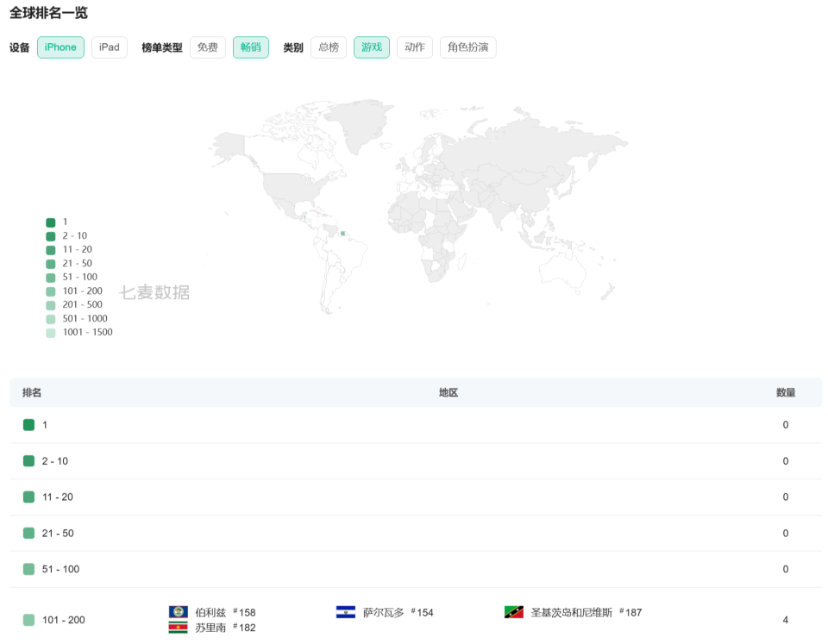Select the iPad device option
Image resolution: width=828 pixels, height=644 pixels.
(110, 47)
